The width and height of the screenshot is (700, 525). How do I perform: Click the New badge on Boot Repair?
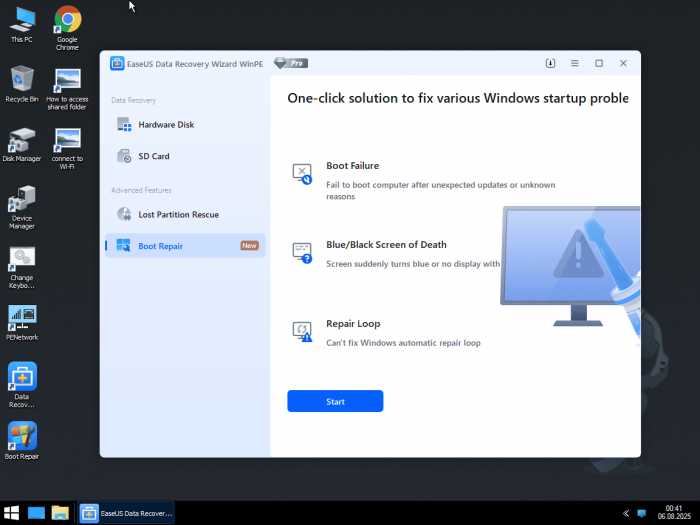[250, 246]
